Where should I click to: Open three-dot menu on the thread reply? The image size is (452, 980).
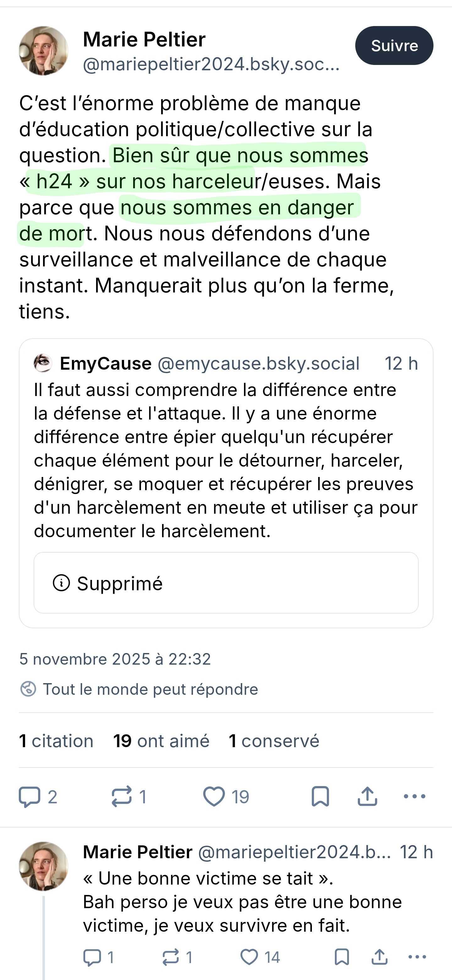[417, 957]
